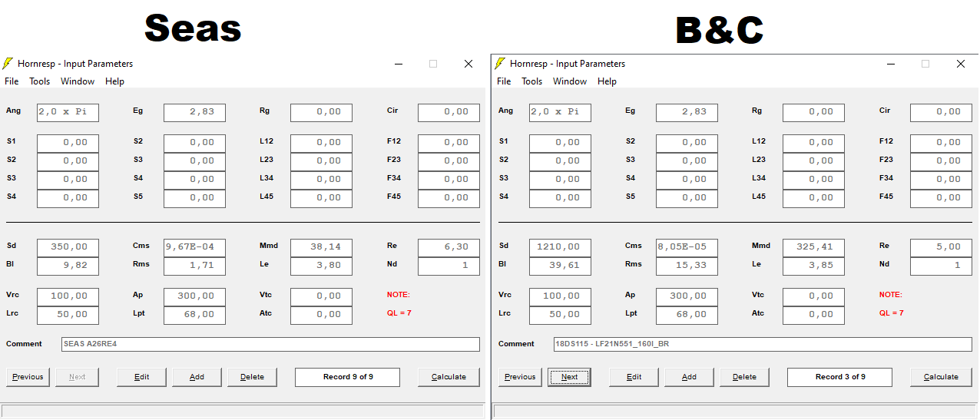Image resolution: width=980 pixels, height=420 pixels.
Task: Open the Window menu in Seas window
Action: point(78,81)
